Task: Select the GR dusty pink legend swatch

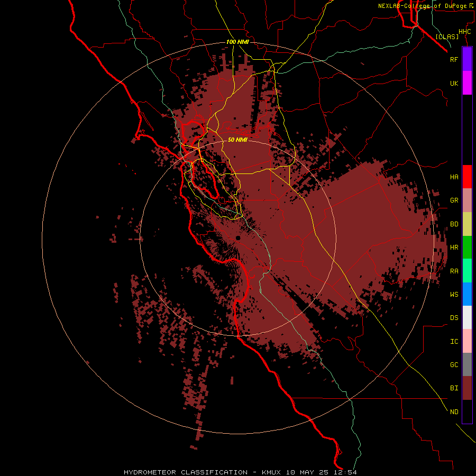Action: coord(467,200)
